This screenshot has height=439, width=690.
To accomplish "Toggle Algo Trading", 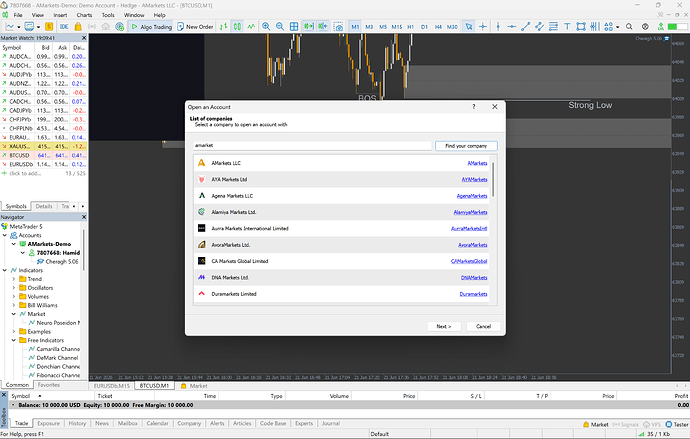I will (x=152, y=27).
